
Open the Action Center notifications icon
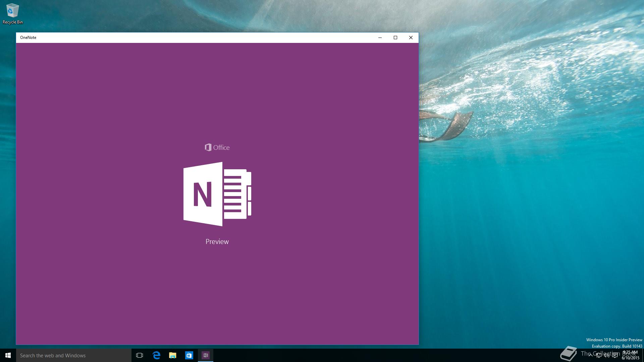(615, 355)
